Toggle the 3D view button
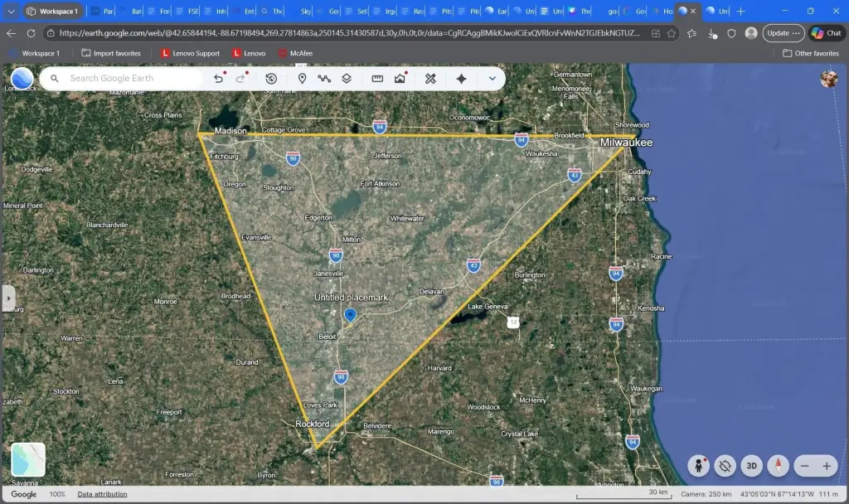This screenshot has height=504, width=849. tap(751, 466)
